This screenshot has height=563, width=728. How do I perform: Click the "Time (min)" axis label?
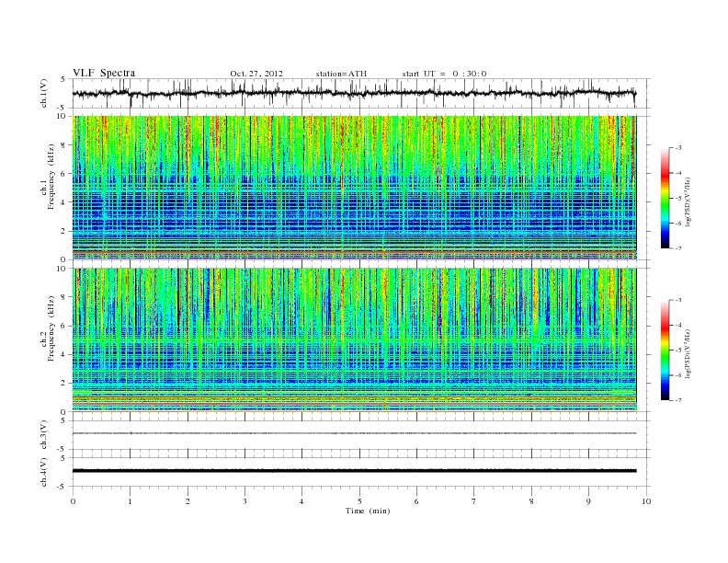pos(368,511)
